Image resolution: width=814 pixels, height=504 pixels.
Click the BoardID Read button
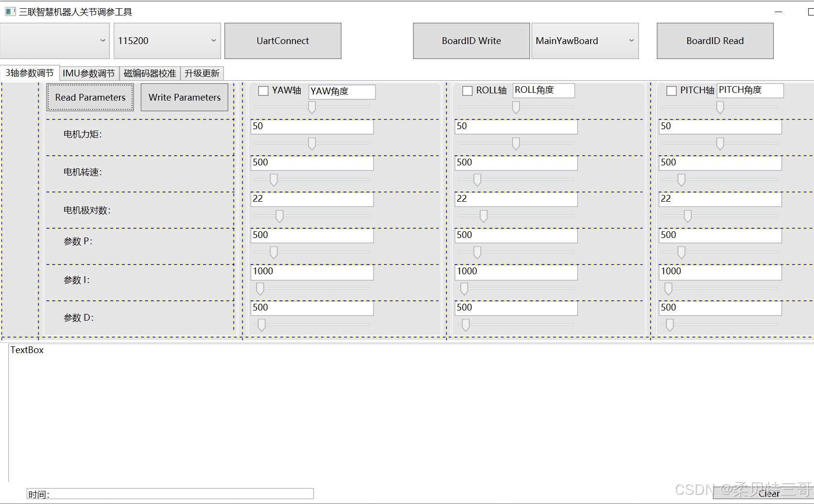(x=715, y=41)
